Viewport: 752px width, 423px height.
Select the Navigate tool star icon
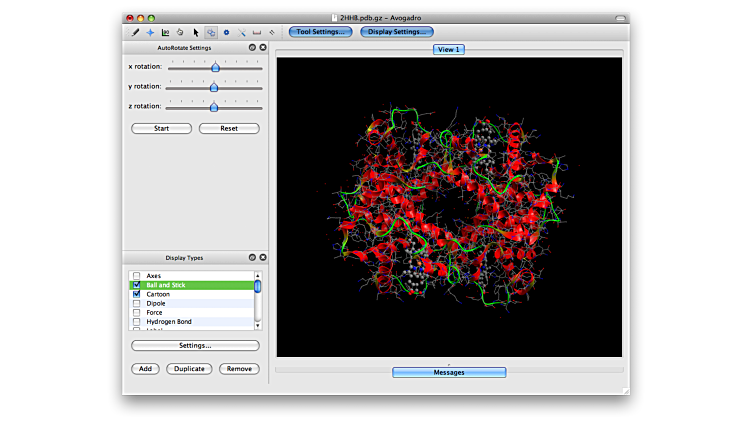pyautogui.click(x=150, y=32)
